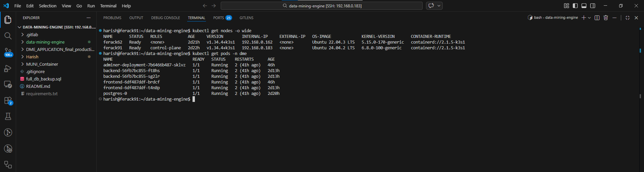Open the Selection menu
Screen dimensions: 644x172
pos(48,6)
